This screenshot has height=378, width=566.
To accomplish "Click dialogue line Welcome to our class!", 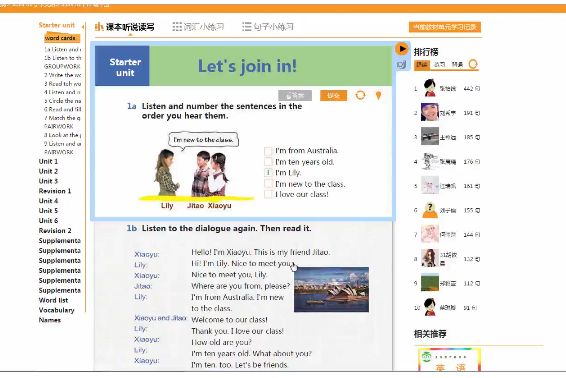I will (x=229, y=320).
